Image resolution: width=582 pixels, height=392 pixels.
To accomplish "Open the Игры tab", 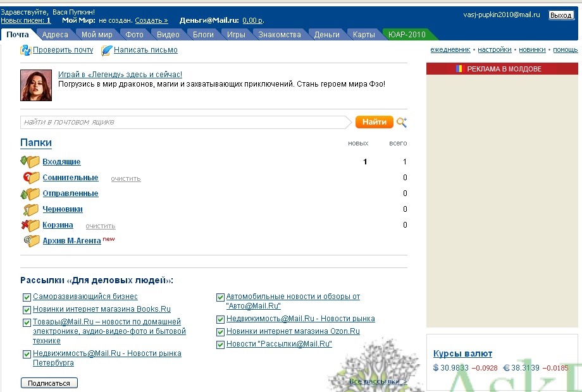I will (236, 35).
